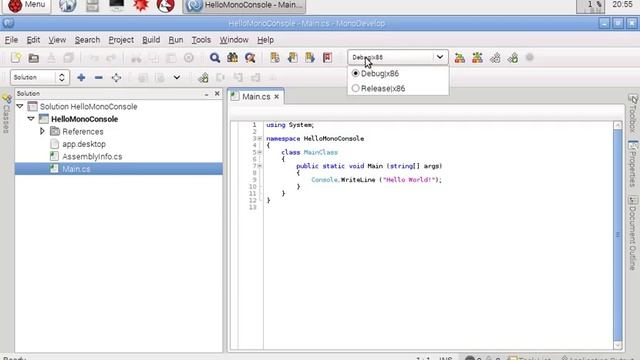Open the small dropdown arrow in second toolbar
640x360 pixels.
coord(177,77)
